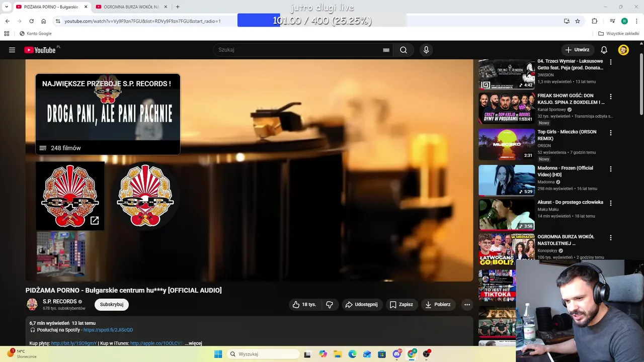
Task: Open File Explorer from the taskbar
Action: click(338, 354)
